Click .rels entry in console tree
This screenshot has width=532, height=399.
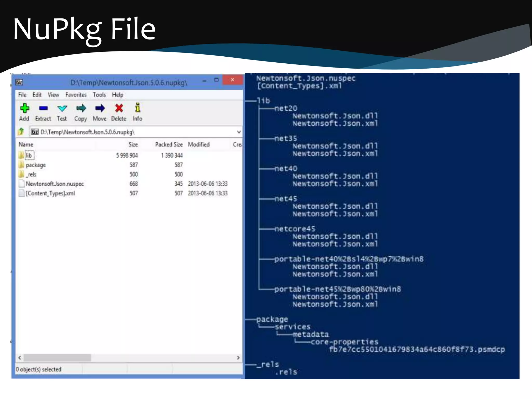point(286,372)
